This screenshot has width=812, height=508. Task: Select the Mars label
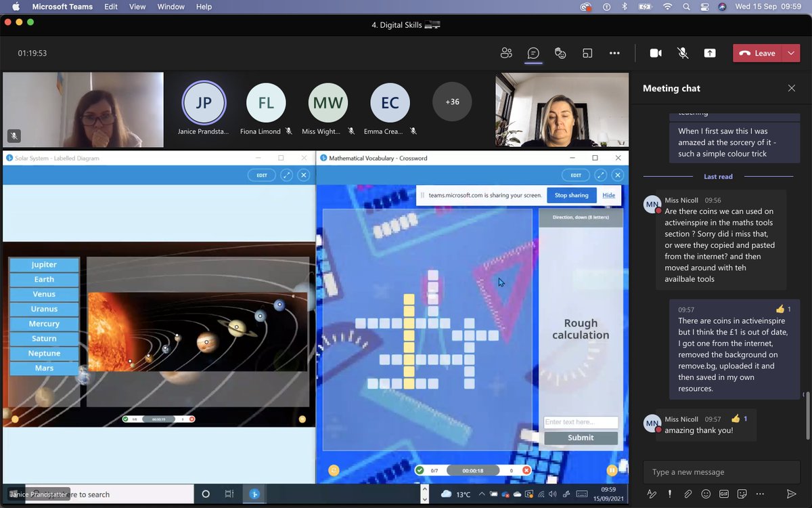[x=44, y=368]
